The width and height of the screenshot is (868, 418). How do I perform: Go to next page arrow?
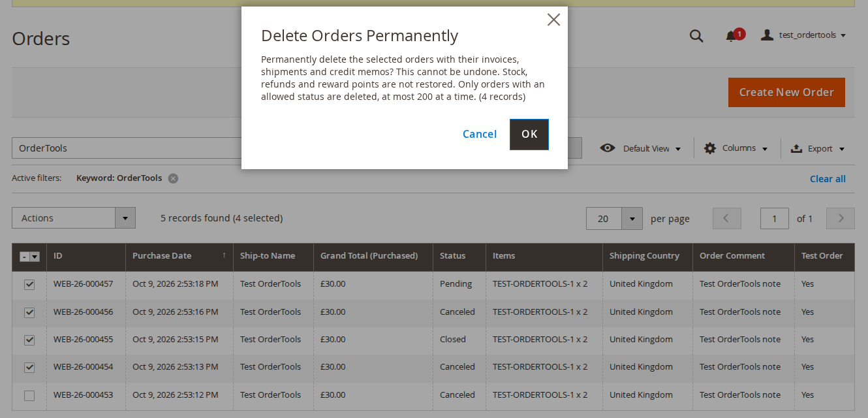(x=841, y=218)
